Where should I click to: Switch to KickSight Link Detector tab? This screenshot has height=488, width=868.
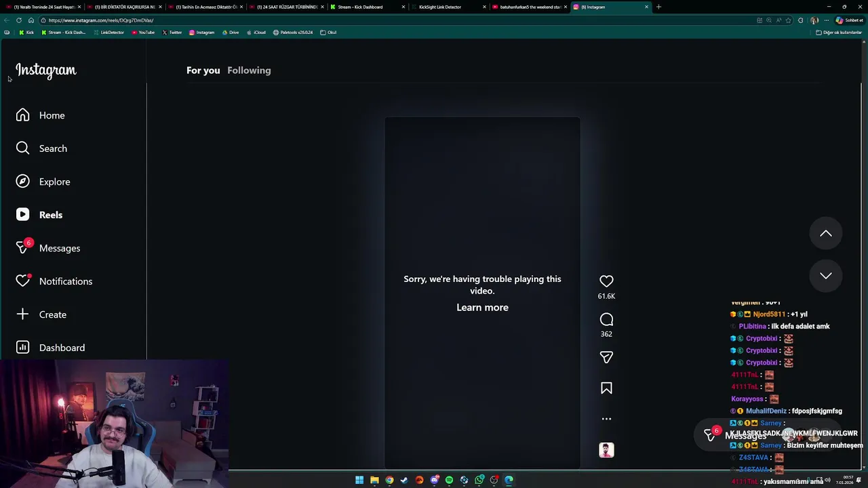point(448,7)
